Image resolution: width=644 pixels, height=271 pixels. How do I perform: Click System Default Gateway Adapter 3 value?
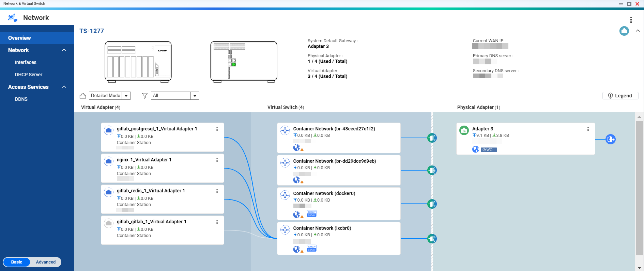point(318,46)
